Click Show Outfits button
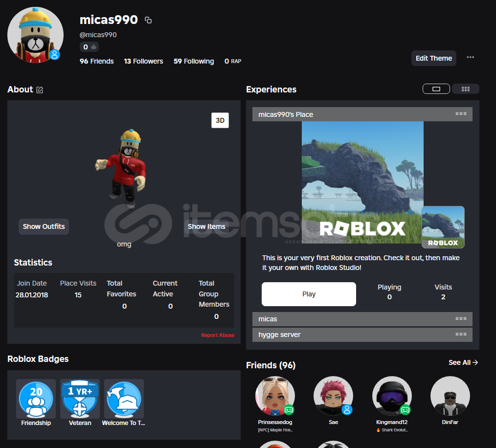Image resolution: width=496 pixels, height=448 pixels. pos(44,226)
